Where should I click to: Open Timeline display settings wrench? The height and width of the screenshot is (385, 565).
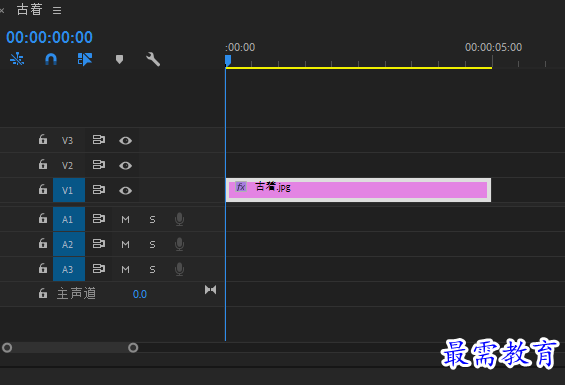[153, 59]
